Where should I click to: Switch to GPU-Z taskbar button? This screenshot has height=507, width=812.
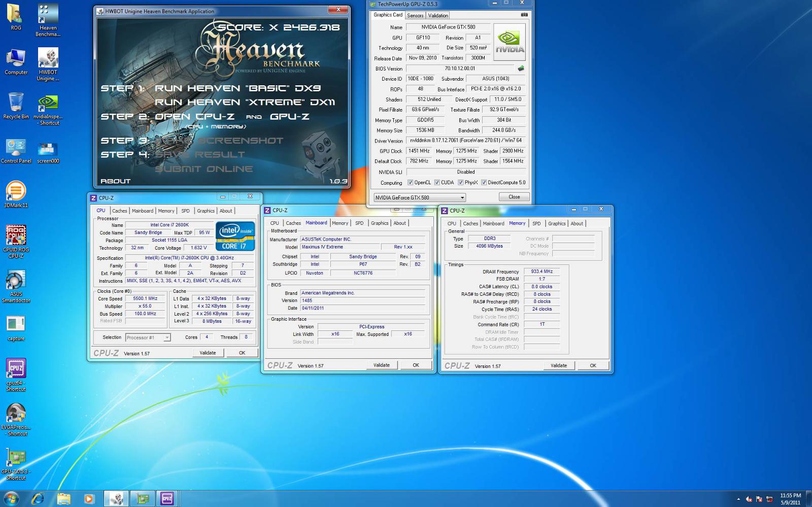143,499
